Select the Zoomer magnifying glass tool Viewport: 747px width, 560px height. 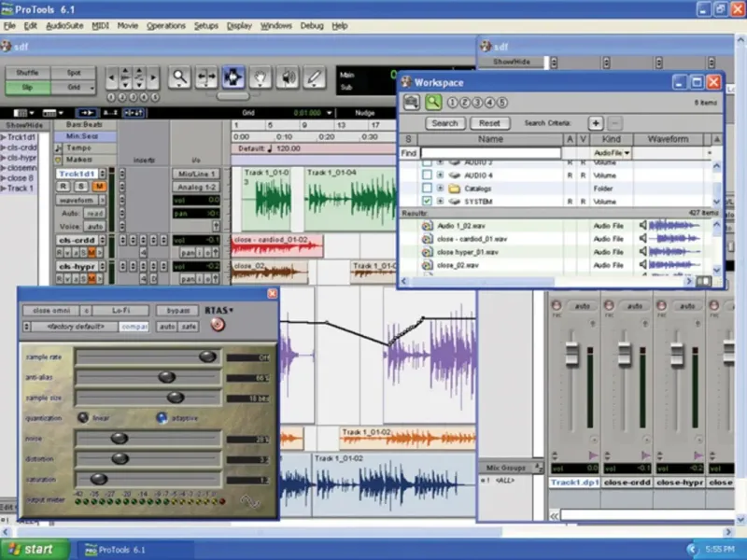(179, 77)
